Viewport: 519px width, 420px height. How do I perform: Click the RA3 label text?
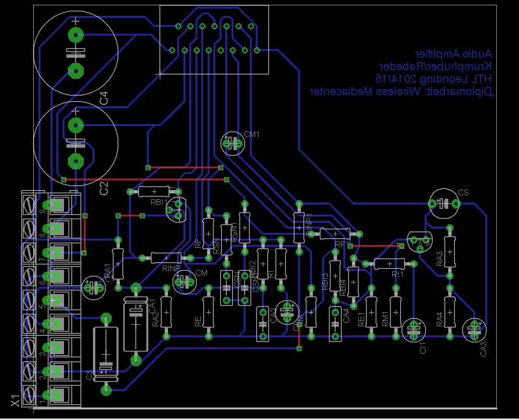tap(440, 259)
